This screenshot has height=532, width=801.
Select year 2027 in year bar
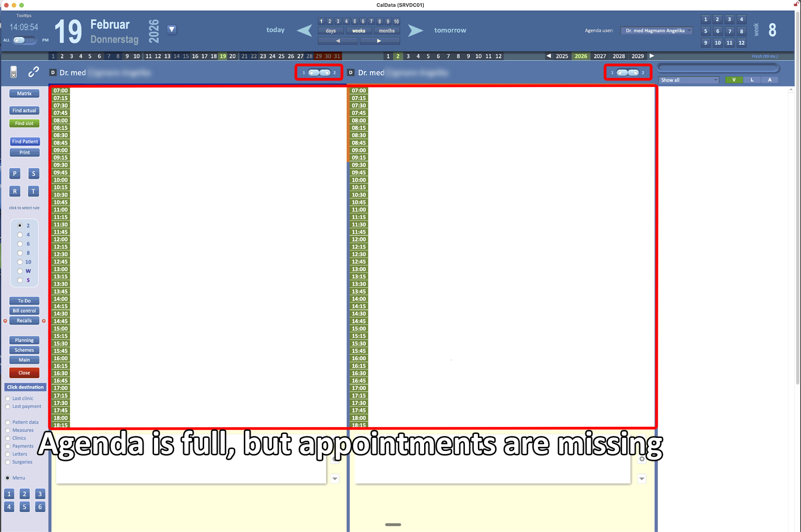pos(599,56)
